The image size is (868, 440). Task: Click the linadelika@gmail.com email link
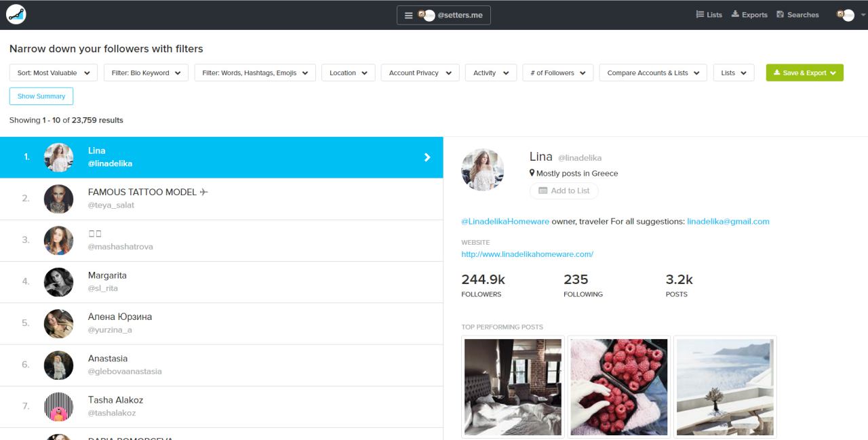(728, 221)
